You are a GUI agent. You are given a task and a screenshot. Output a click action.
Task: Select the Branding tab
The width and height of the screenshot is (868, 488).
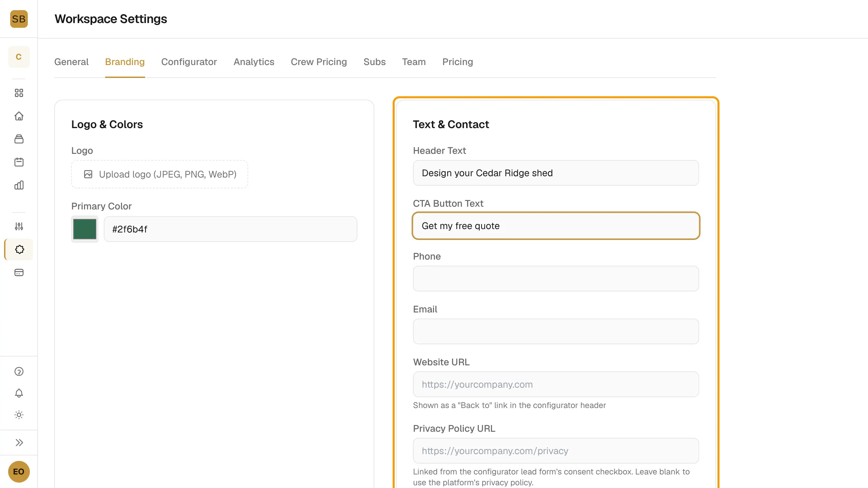[x=125, y=62]
